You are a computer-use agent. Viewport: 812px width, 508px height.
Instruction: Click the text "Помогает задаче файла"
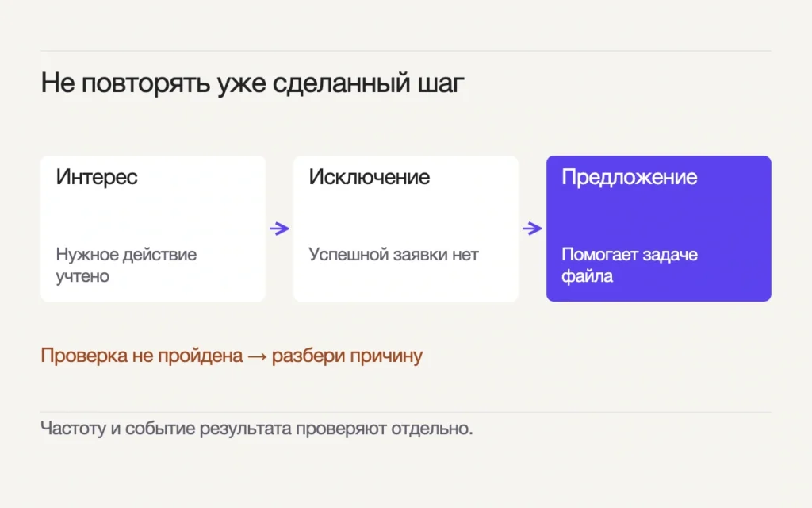click(629, 265)
